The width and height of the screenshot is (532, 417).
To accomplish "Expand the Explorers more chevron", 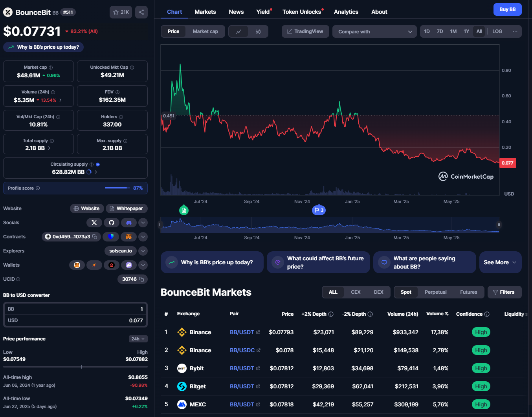I will point(143,251).
